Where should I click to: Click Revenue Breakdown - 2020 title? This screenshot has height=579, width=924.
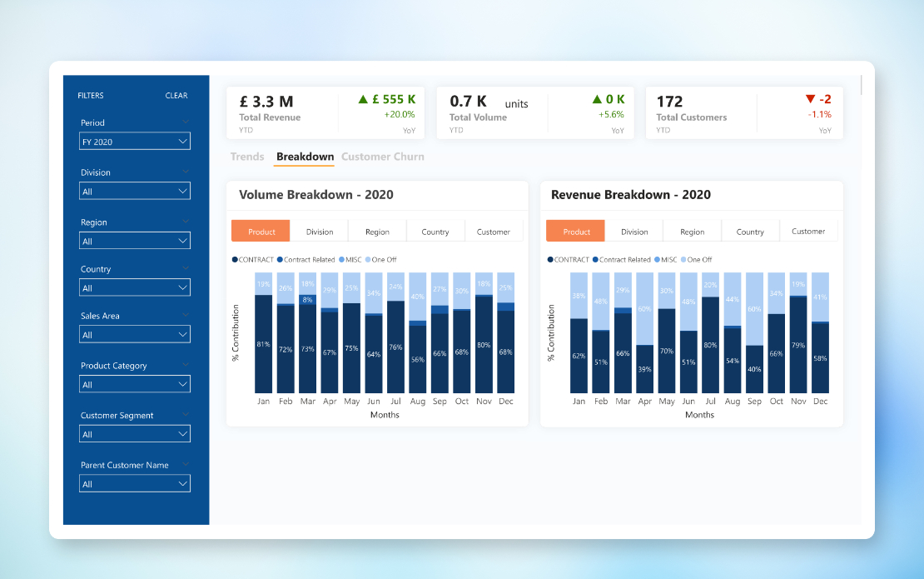point(630,195)
